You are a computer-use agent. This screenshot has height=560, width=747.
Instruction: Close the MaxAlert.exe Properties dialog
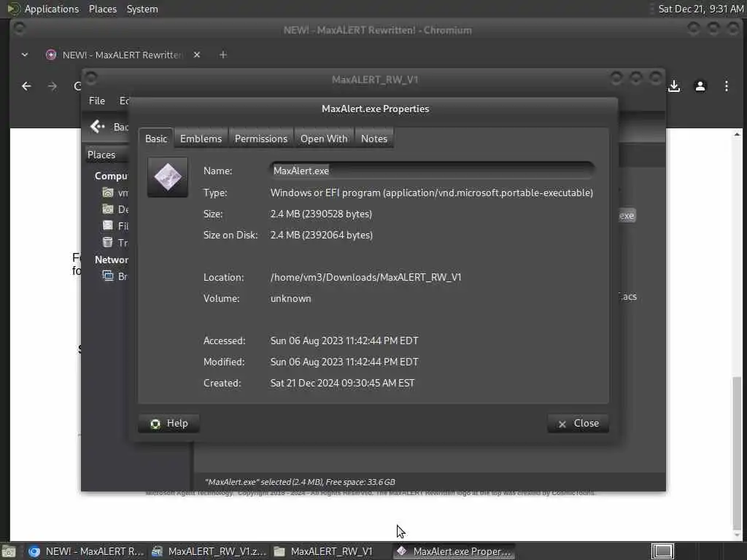pos(578,424)
